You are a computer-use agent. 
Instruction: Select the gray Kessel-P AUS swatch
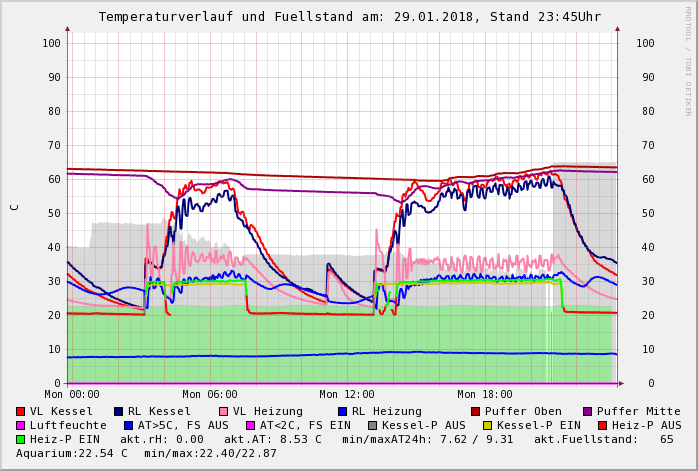click(x=373, y=425)
